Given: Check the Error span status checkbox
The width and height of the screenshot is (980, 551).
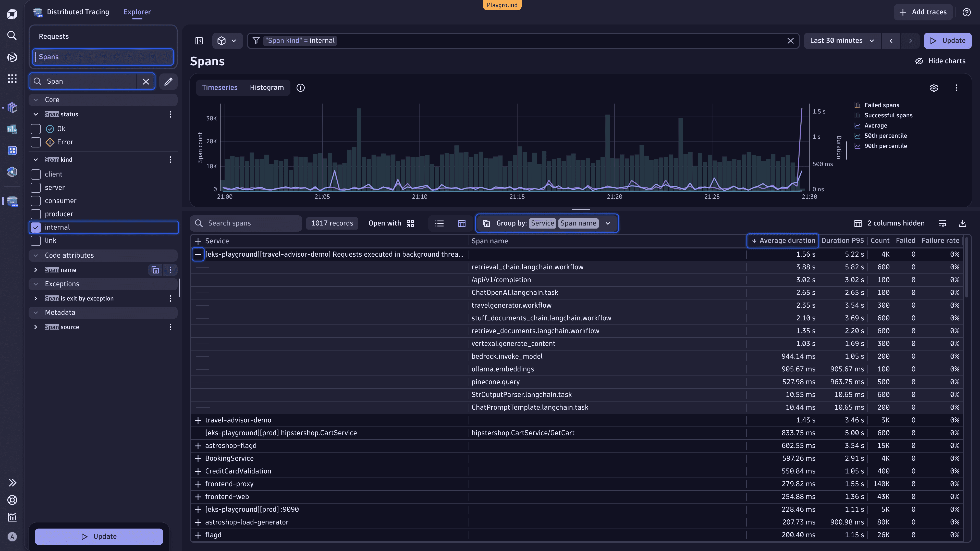Looking at the screenshot, I should tap(35, 142).
